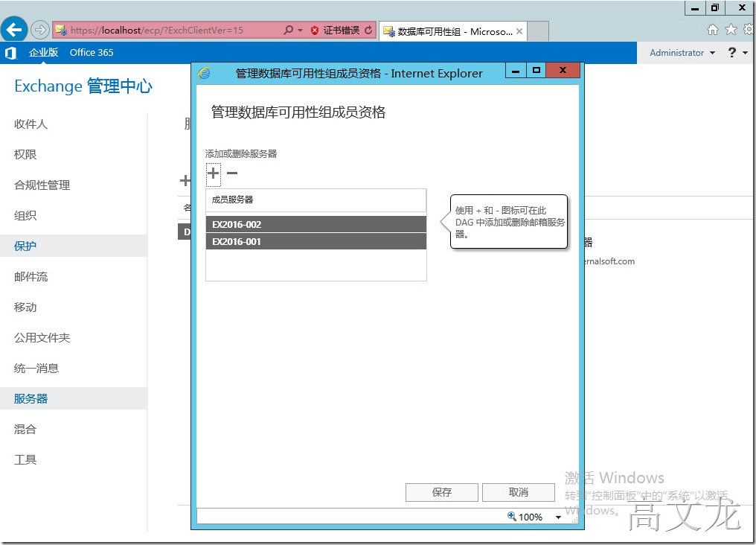
Task: Open 公用文件夹 in the sidebar
Action: pyautogui.click(x=42, y=337)
